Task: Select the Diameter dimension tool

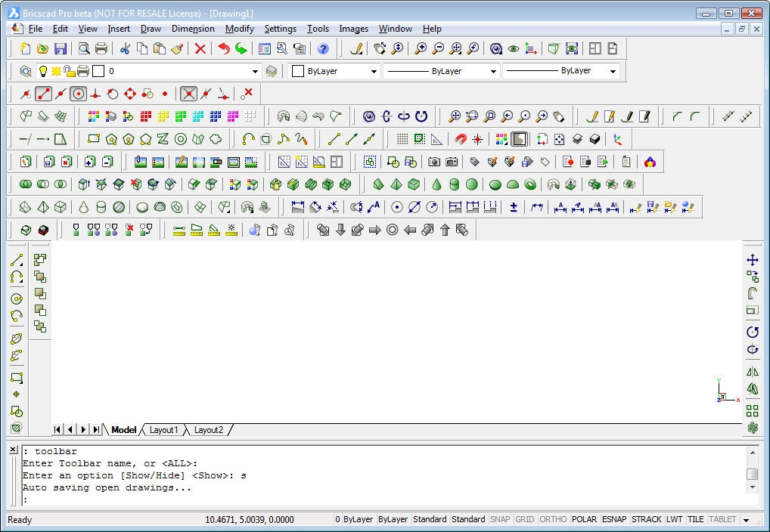Action: click(x=414, y=207)
